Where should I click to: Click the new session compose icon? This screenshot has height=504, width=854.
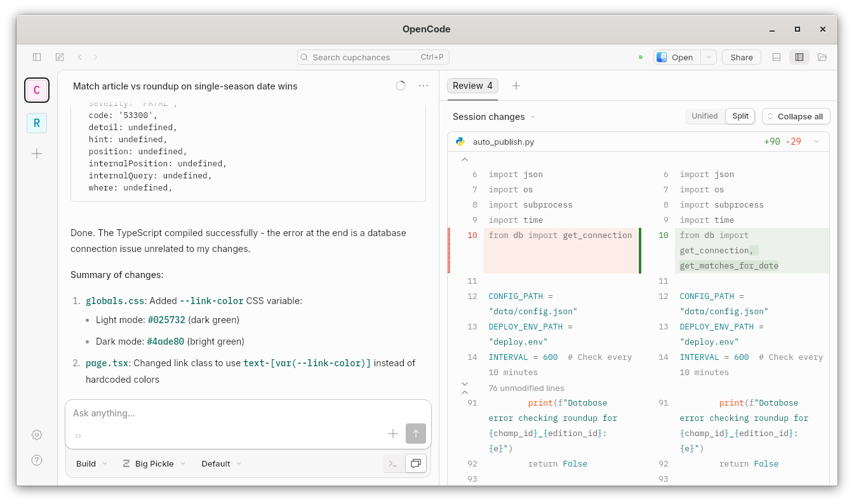point(60,57)
